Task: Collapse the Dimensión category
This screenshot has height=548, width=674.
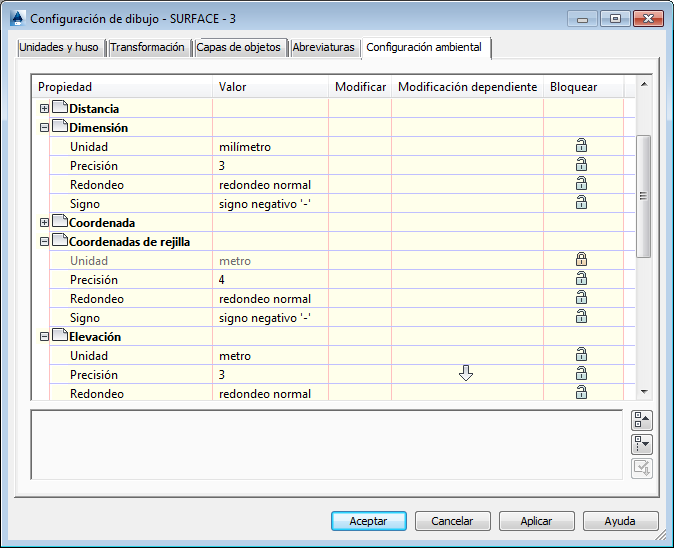Action: [x=44, y=127]
